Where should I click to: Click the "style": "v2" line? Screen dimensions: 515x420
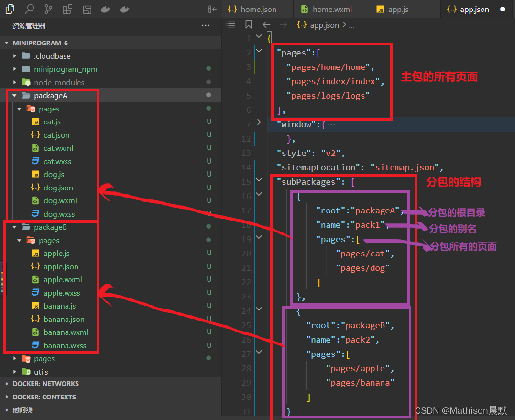(310, 153)
